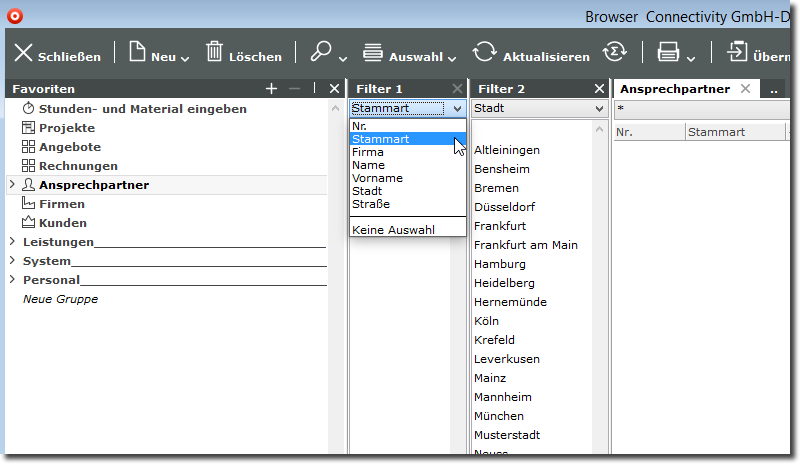Click the Löschen trash can icon
Image resolution: width=800 pixels, height=464 pixels.
tap(215, 53)
